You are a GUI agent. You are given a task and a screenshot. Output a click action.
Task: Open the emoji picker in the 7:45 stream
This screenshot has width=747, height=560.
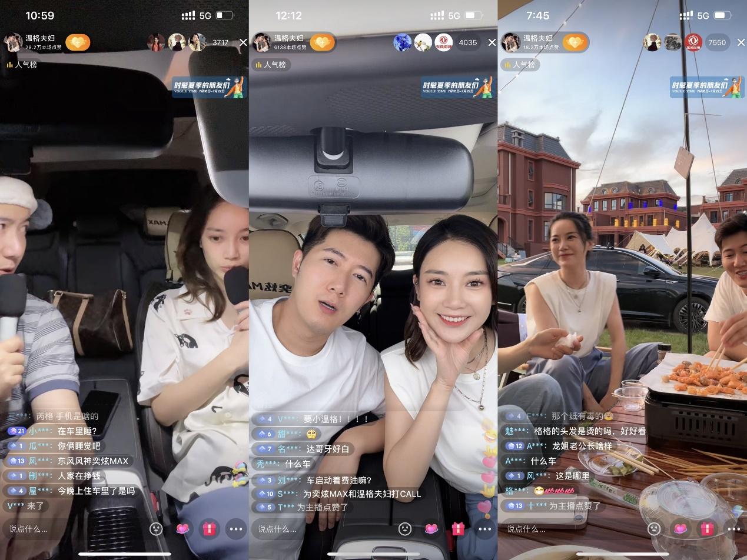tap(654, 529)
